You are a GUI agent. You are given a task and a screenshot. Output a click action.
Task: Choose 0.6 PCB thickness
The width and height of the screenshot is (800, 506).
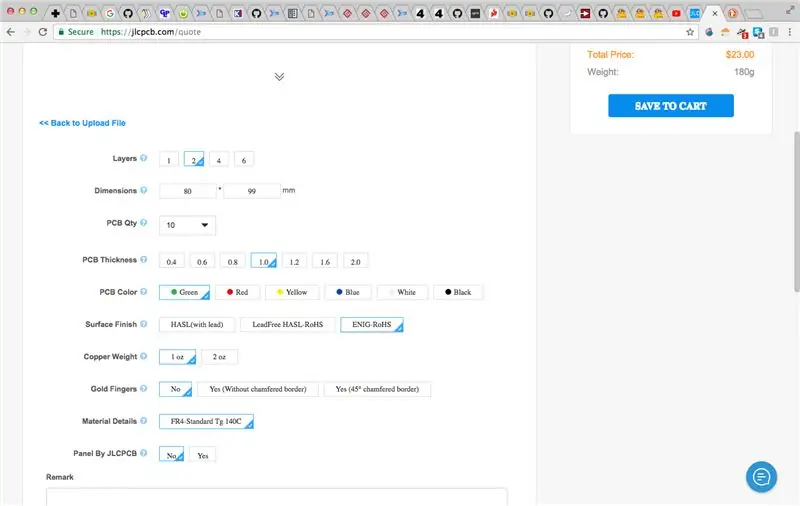[x=202, y=261]
